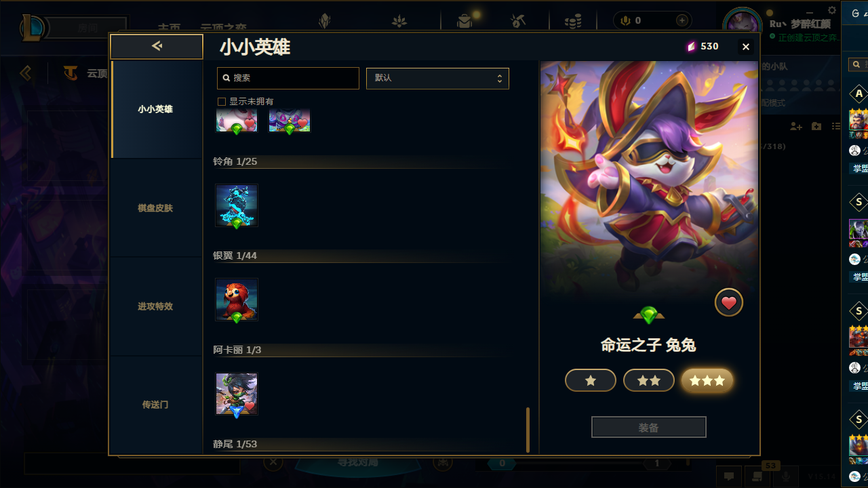Toggle the heart favorite icon on portrait
The image size is (868, 488).
tap(729, 303)
